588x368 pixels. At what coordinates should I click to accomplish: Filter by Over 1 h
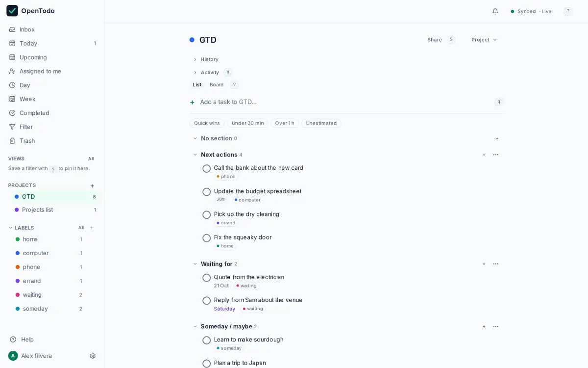[285, 123]
